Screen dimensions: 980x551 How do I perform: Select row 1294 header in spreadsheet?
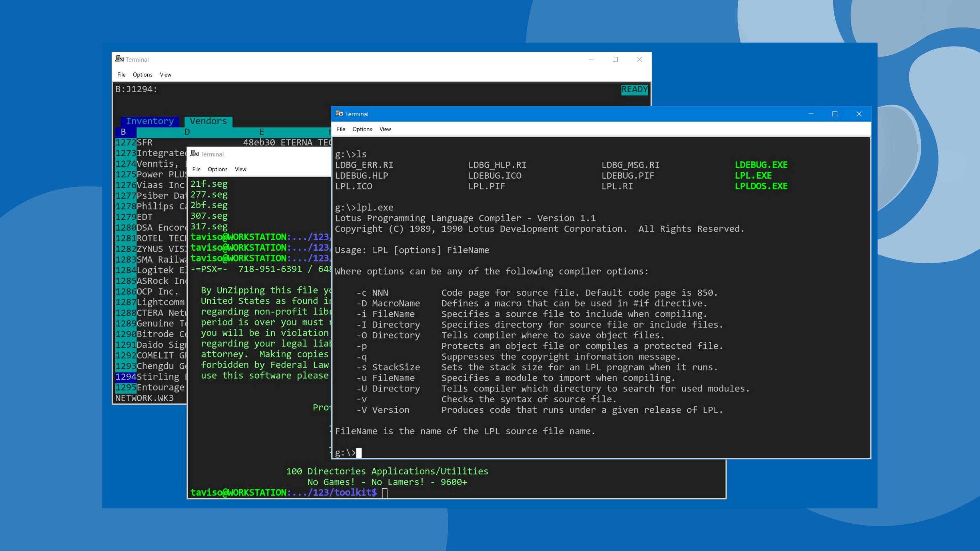[126, 377]
